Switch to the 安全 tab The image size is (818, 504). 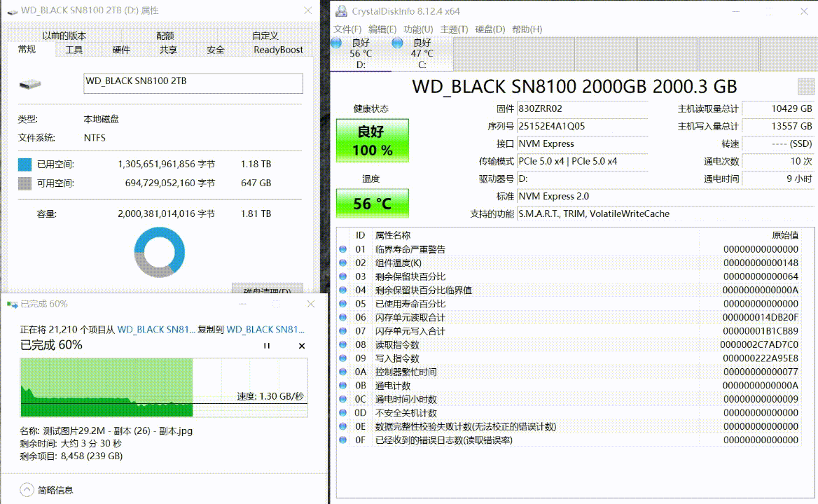click(216, 50)
